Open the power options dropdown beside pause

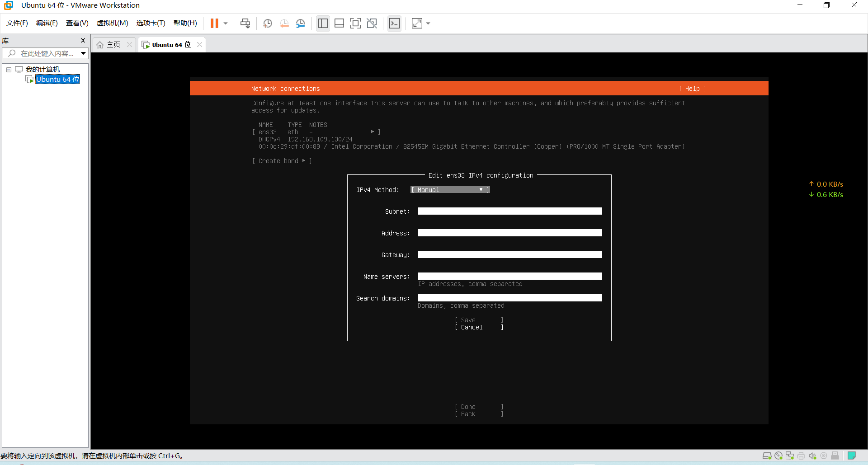coord(226,23)
